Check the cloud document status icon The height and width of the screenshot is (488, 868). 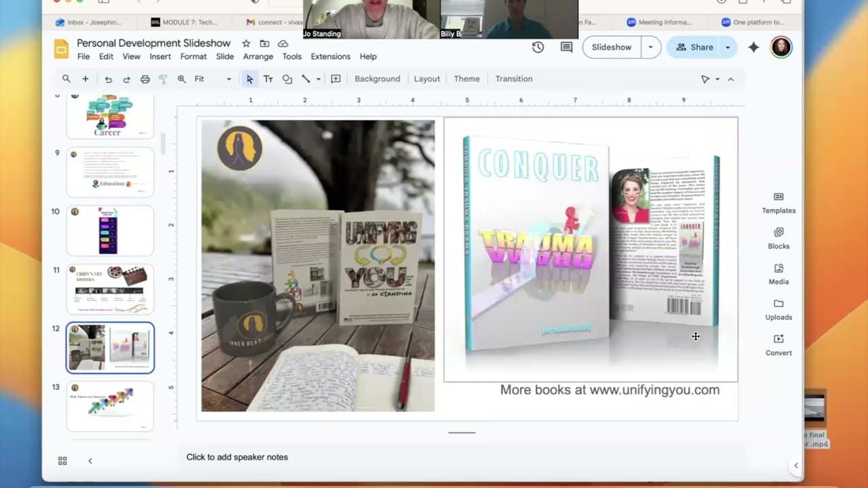(x=283, y=43)
